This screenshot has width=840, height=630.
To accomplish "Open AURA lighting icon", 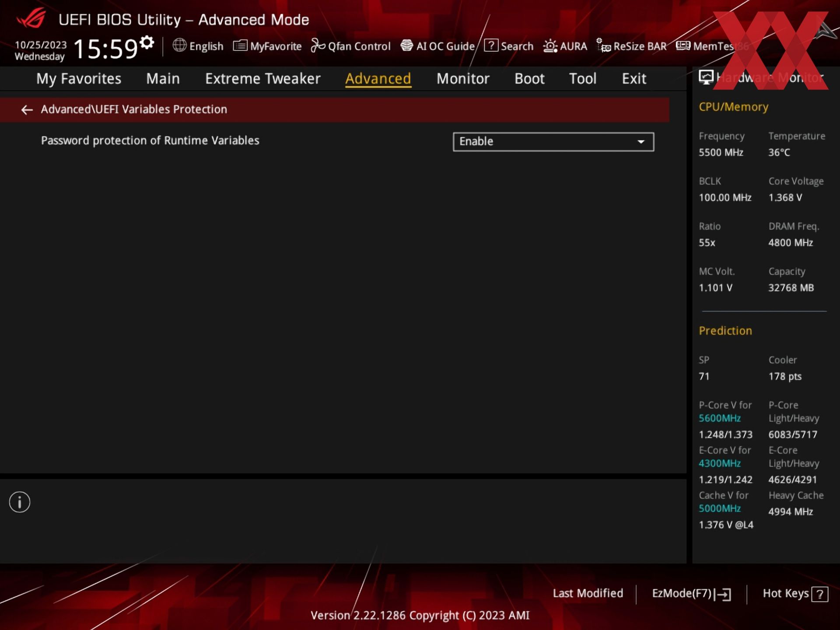I will point(550,45).
